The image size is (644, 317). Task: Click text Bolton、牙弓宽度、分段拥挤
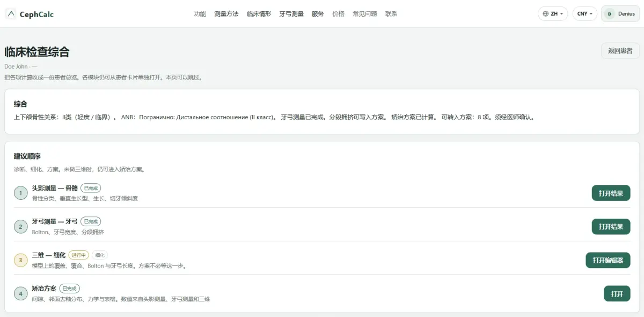coord(68,232)
